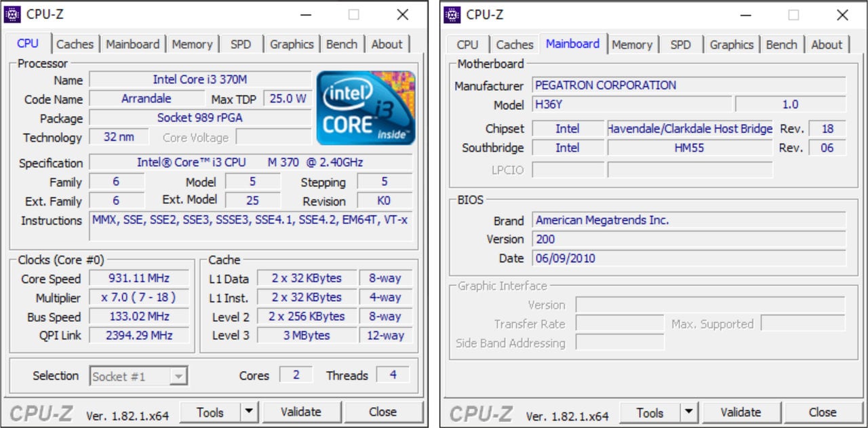This screenshot has width=868, height=428.
Task: Click Validate button in left CPU-Z window
Action: tap(301, 412)
